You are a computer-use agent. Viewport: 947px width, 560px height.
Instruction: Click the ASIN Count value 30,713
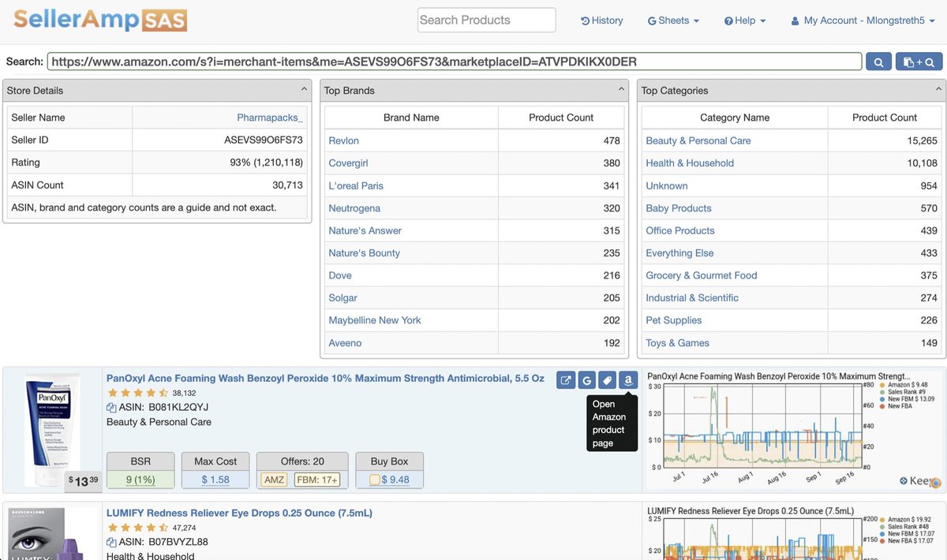click(x=287, y=185)
